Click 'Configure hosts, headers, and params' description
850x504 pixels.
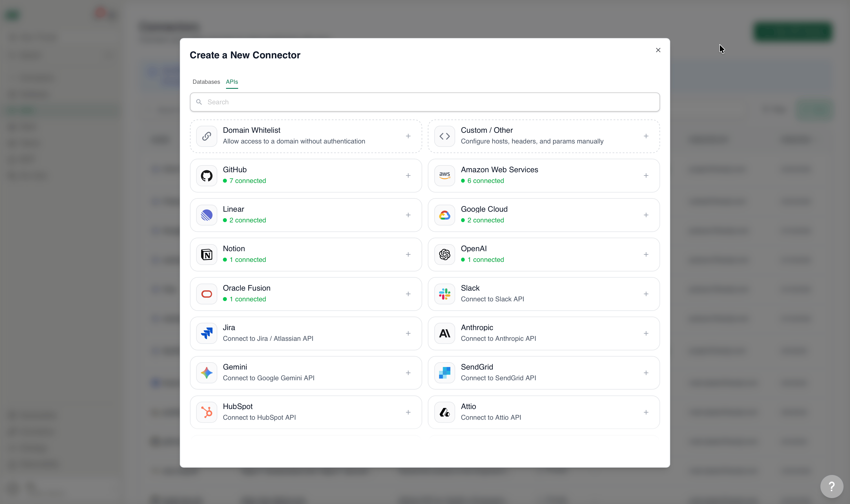click(x=532, y=141)
